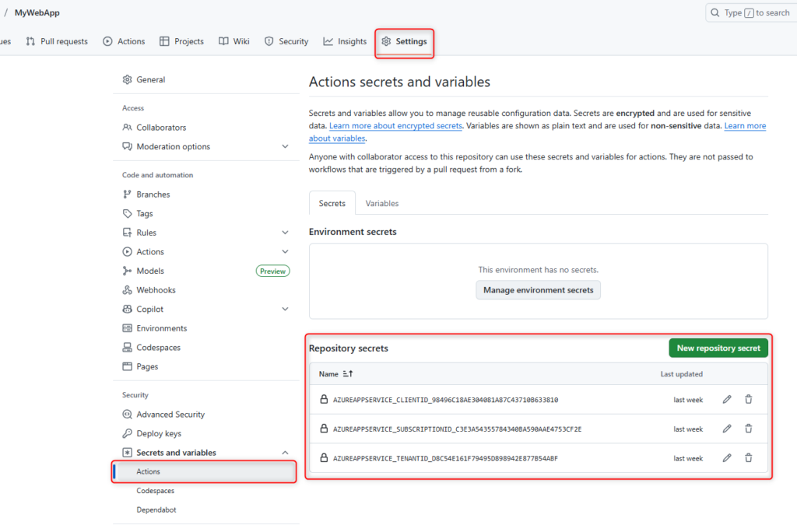Screen dimensions: 797x532
Task: Open the Projects tab
Action: [x=181, y=41]
